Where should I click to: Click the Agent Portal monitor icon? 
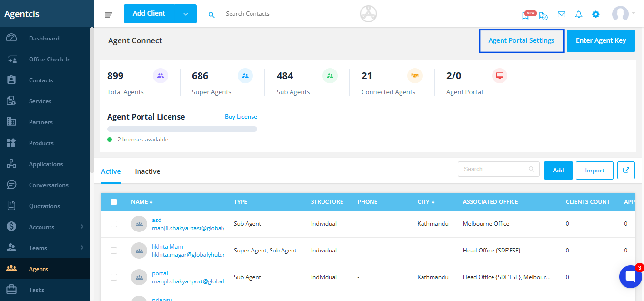(500, 76)
